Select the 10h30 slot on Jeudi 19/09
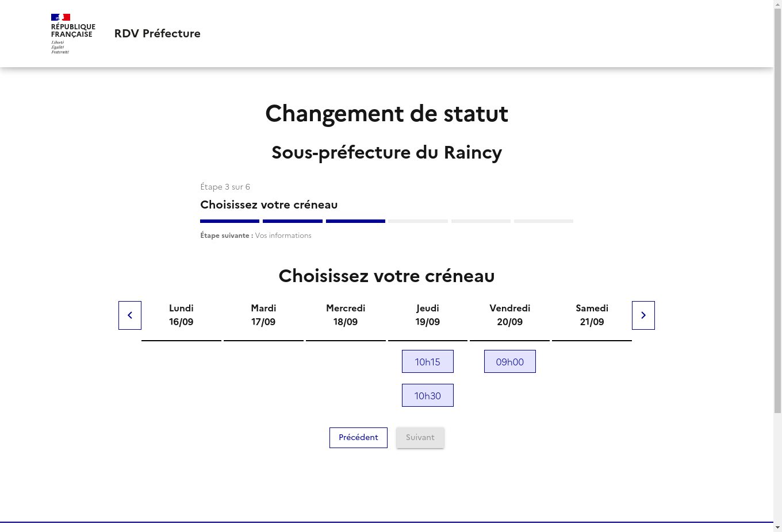Viewport: 782px width, 532px height. 428,395
